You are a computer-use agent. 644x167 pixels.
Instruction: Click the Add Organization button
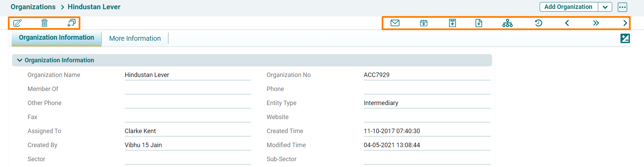568,7
